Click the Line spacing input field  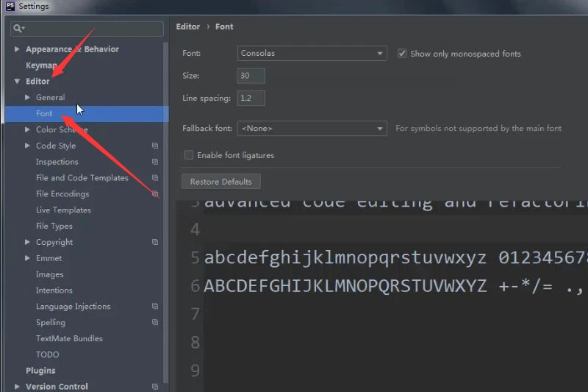click(x=251, y=99)
